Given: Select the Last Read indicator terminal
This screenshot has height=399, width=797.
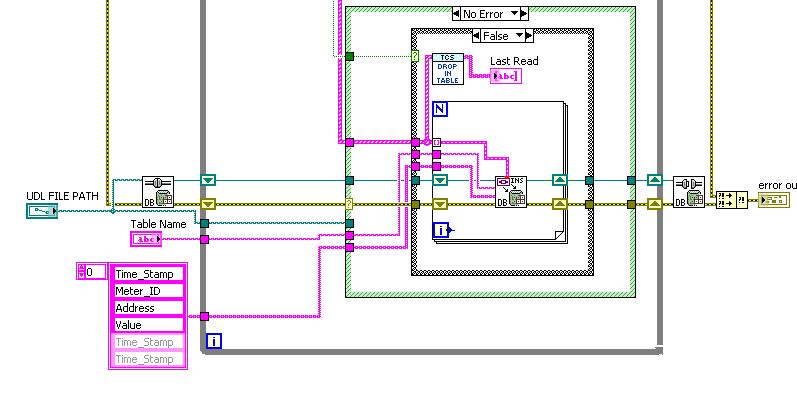Looking at the screenshot, I should tap(506, 76).
